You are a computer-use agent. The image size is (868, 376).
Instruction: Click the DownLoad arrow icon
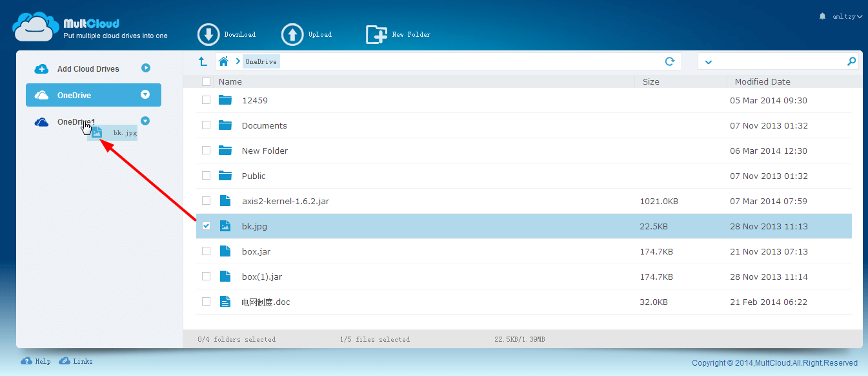[x=208, y=35]
